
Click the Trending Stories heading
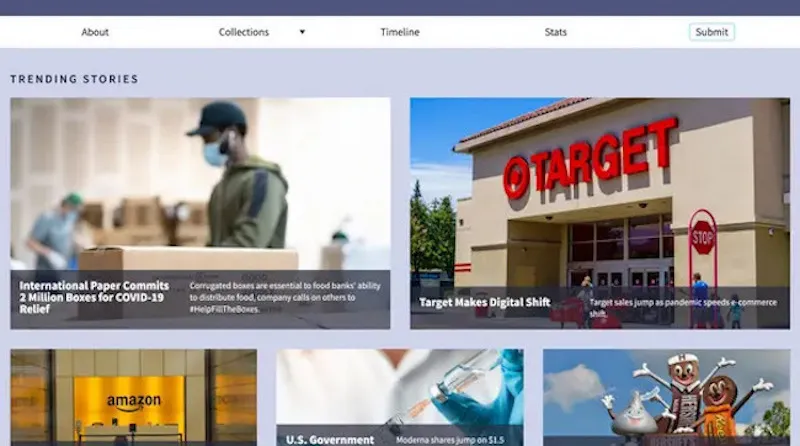click(74, 79)
